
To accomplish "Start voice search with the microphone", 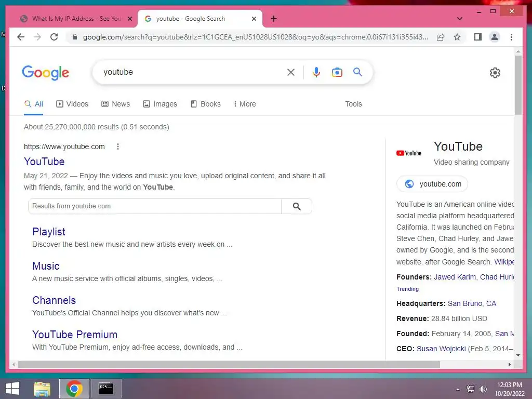I will pos(316,72).
